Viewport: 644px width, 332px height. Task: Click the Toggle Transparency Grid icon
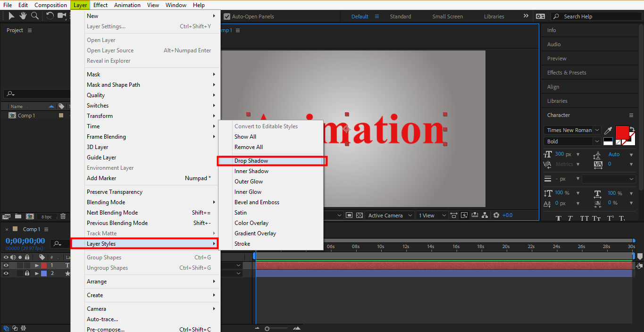point(360,216)
